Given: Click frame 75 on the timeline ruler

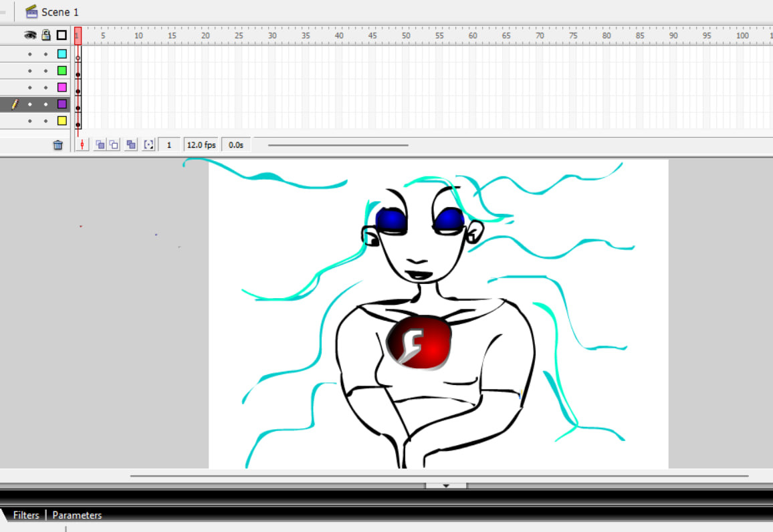Looking at the screenshot, I should pyautogui.click(x=573, y=35).
